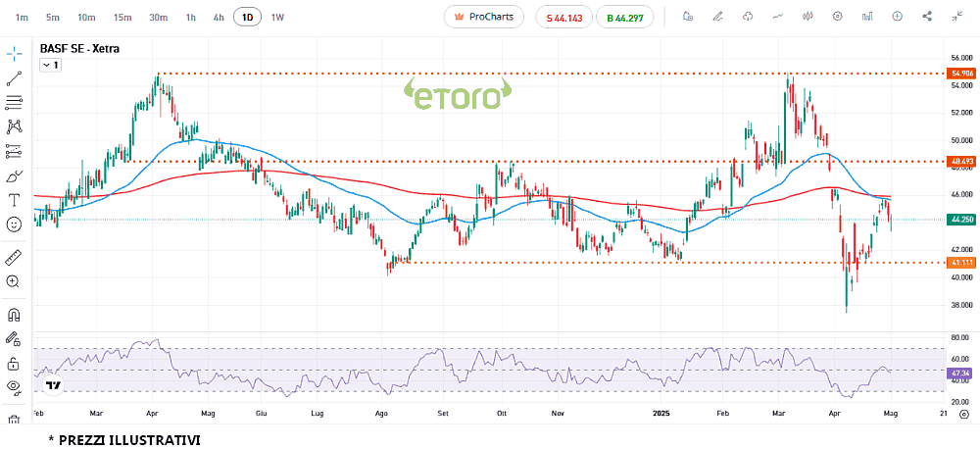This screenshot has width=980, height=449.
Task: Share the chart via share icon
Action: (927, 17)
